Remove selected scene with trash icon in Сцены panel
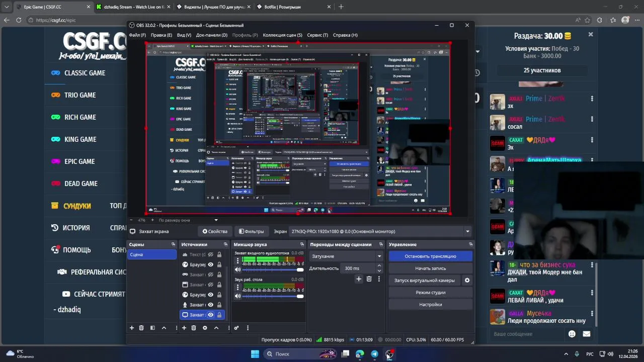This screenshot has width=644, height=362. (x=141, y=328)
